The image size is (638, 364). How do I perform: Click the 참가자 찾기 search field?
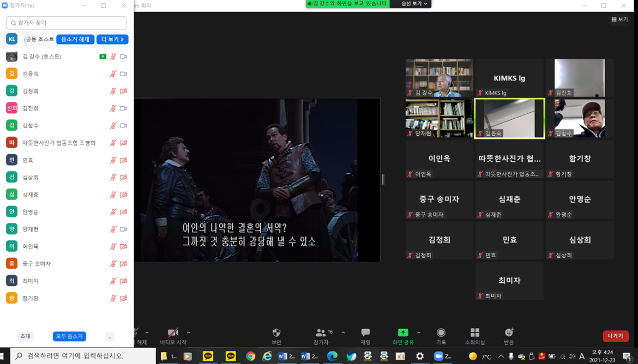[x=65, y=23]
